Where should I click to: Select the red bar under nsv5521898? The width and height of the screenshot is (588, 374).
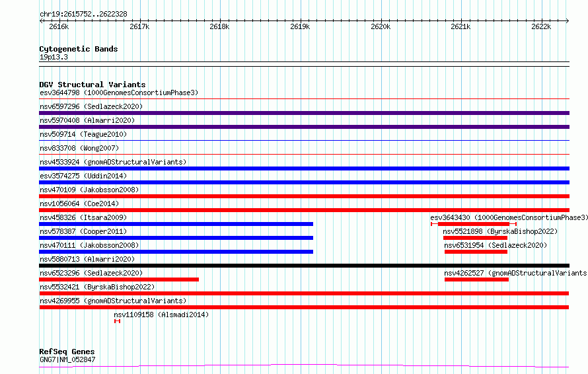point(475,238)
